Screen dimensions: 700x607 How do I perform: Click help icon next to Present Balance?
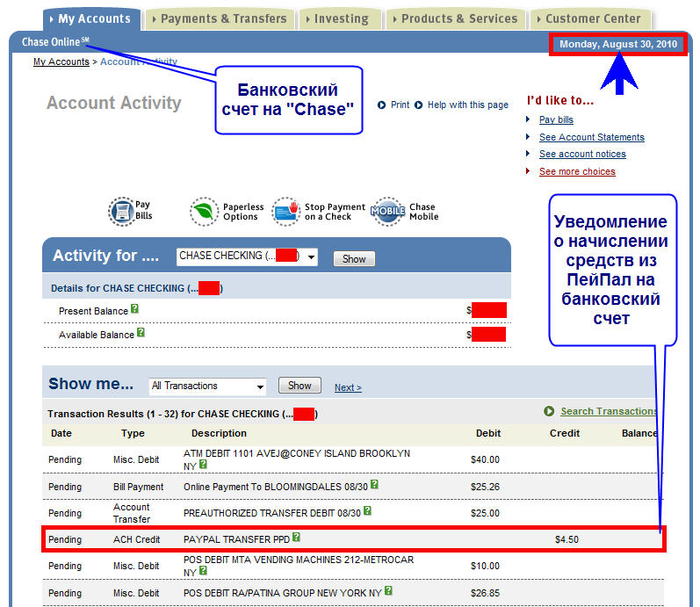point(134,308)
